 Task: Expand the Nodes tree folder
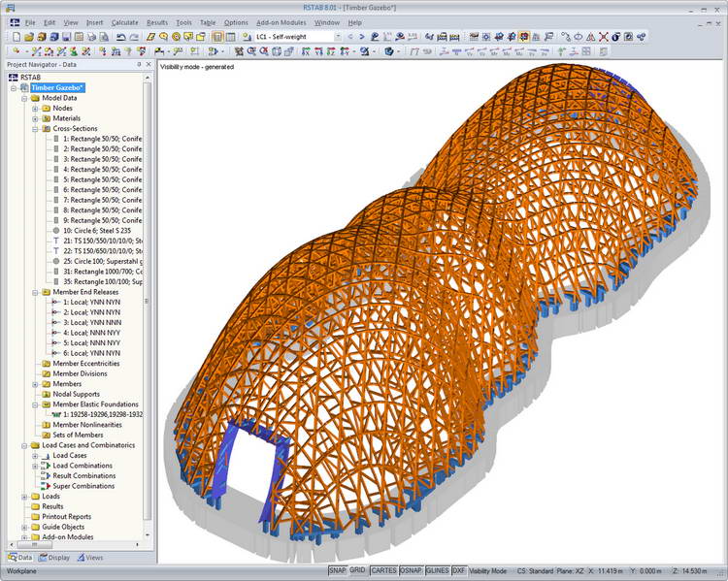35,108
